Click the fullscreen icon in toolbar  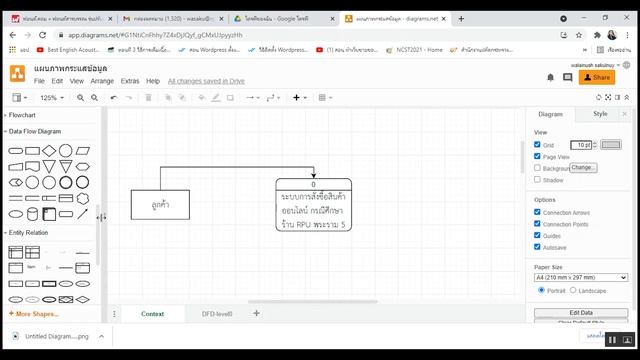coord(608,98)
